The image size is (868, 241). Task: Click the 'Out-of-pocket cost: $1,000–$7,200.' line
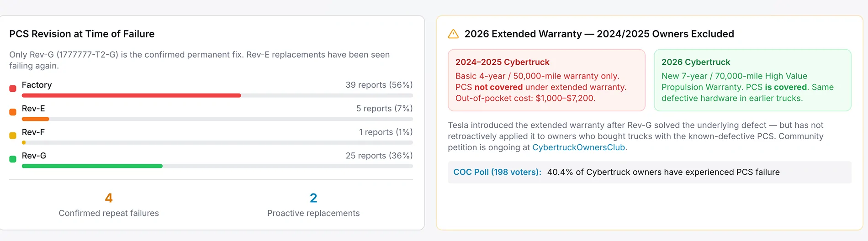click(525, 98)
